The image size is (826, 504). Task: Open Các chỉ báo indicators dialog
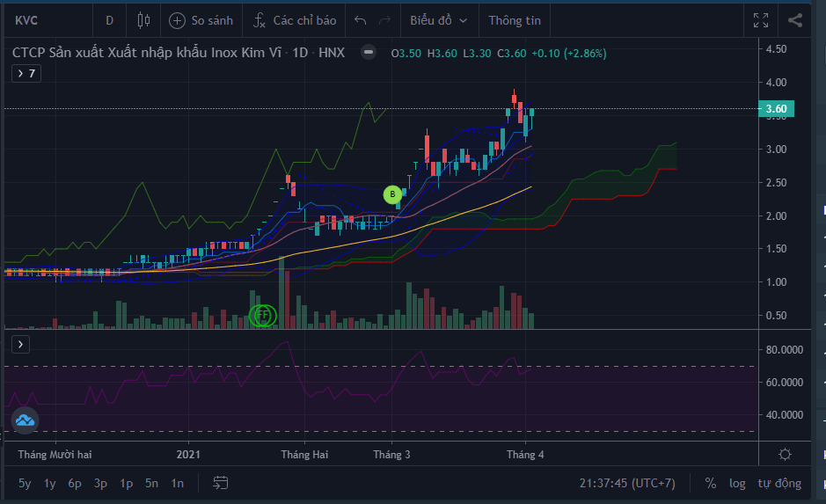(x=294, y=20)
